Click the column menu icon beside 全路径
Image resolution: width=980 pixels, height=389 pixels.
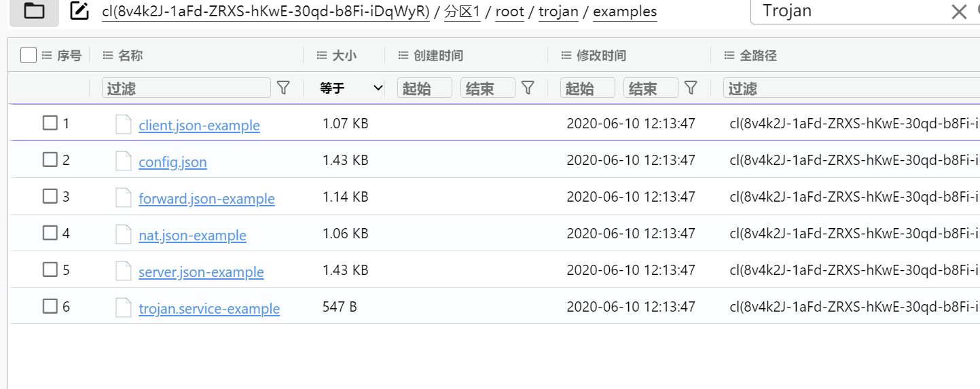click(x=729, y=56)
